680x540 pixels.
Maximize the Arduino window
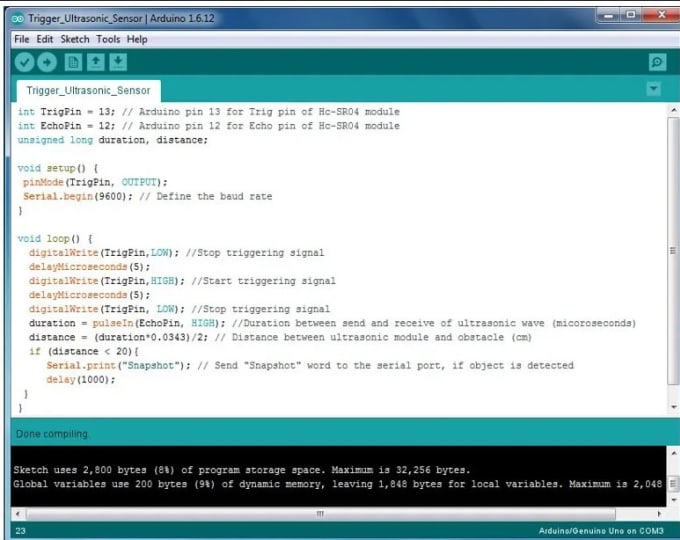(x=631, y=16)
